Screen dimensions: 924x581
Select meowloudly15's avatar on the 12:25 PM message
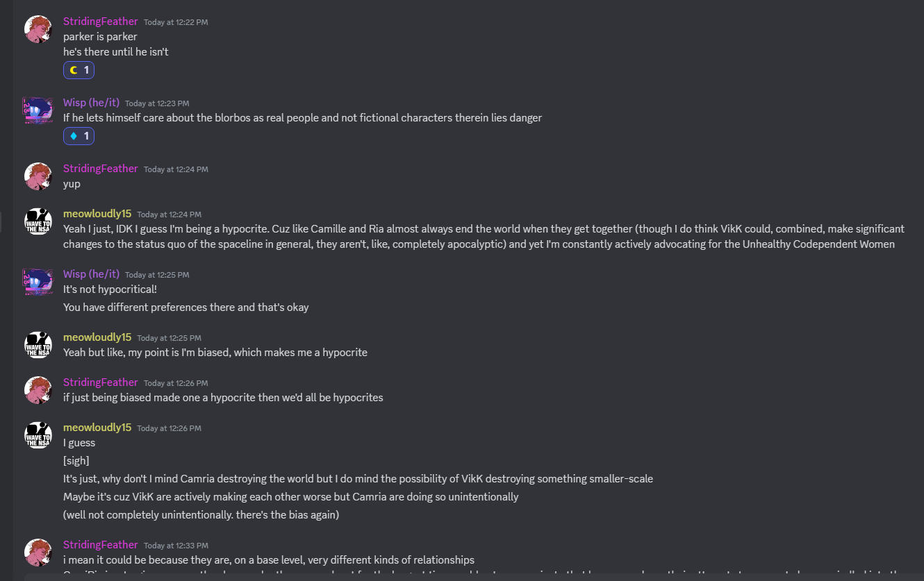[x=38, y=345]
